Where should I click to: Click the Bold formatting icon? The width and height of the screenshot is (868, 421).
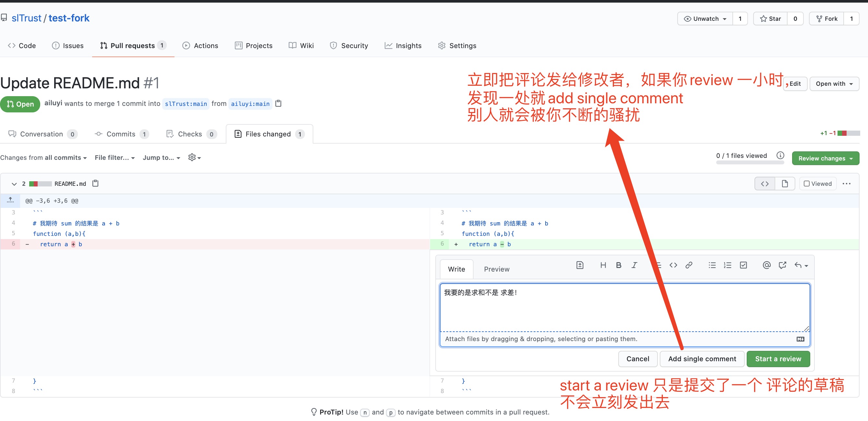(x=618, y=265)
